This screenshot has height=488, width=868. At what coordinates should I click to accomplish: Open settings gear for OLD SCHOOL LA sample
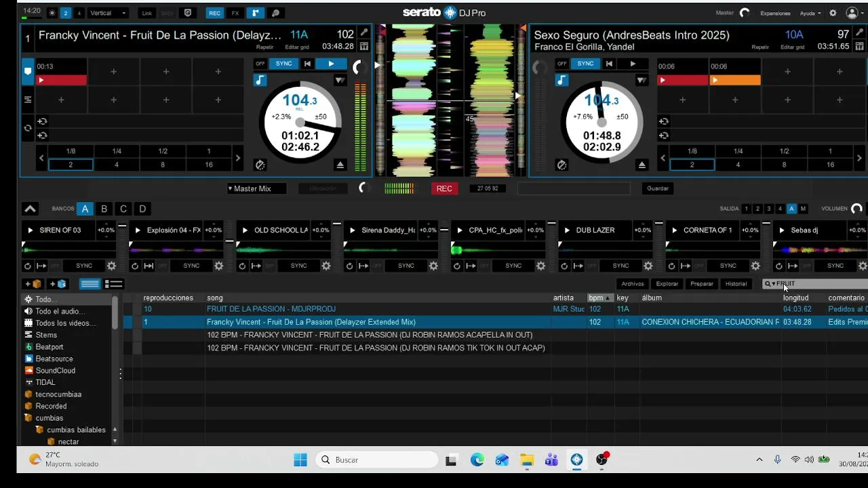point(326,266)
